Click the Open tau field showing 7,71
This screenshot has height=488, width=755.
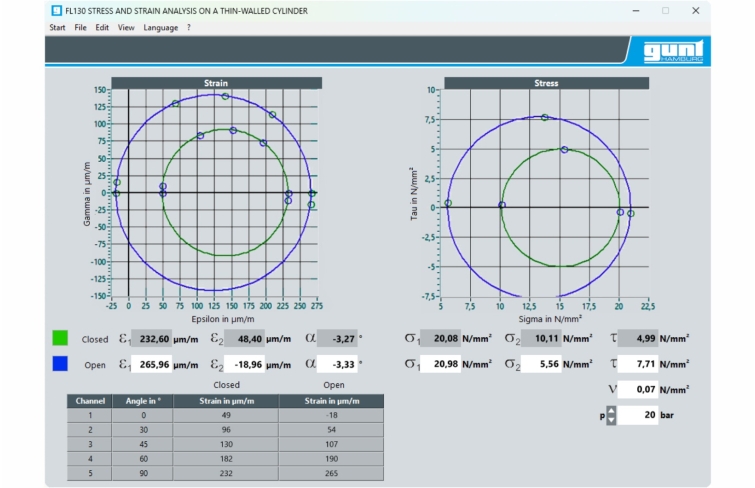(644, 364)
